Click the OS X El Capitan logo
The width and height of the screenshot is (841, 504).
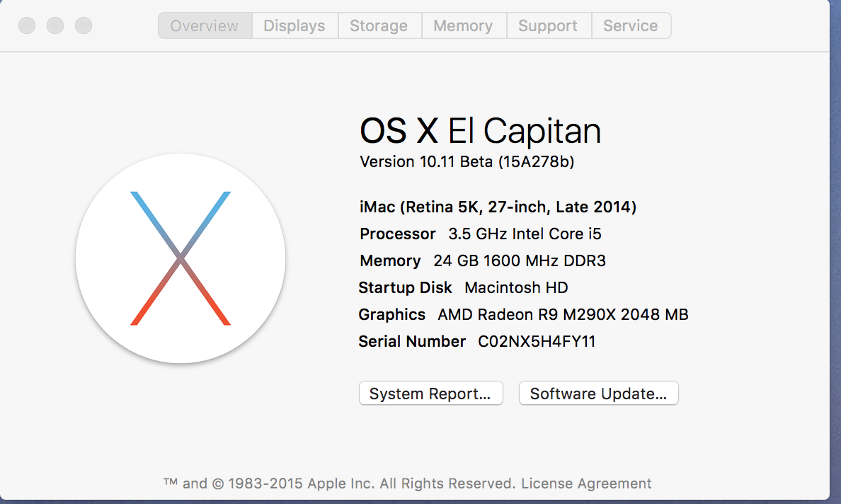[x=181, y=258]
